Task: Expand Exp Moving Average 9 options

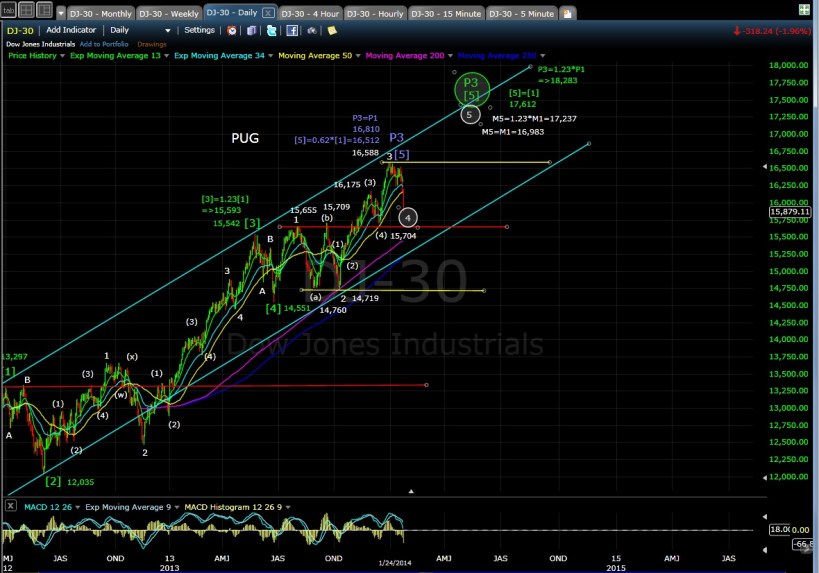Action: click(177, 507)
